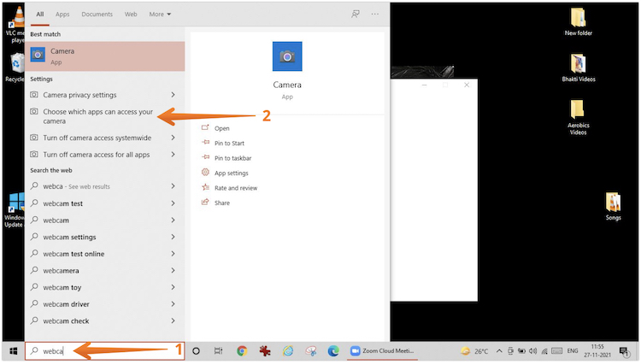
Task: Click Open in the Camera actions list
Action: pyautogui.click(x=222, y=128)
